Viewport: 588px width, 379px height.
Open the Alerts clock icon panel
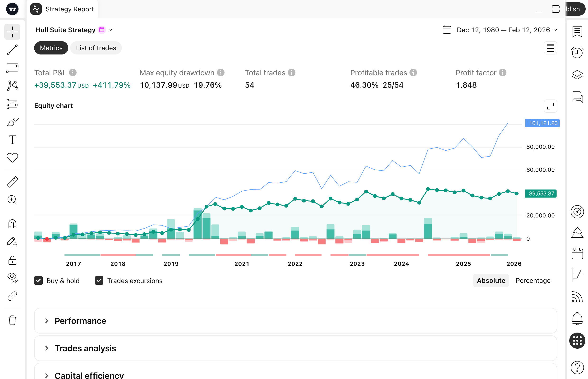pos(577,52)
